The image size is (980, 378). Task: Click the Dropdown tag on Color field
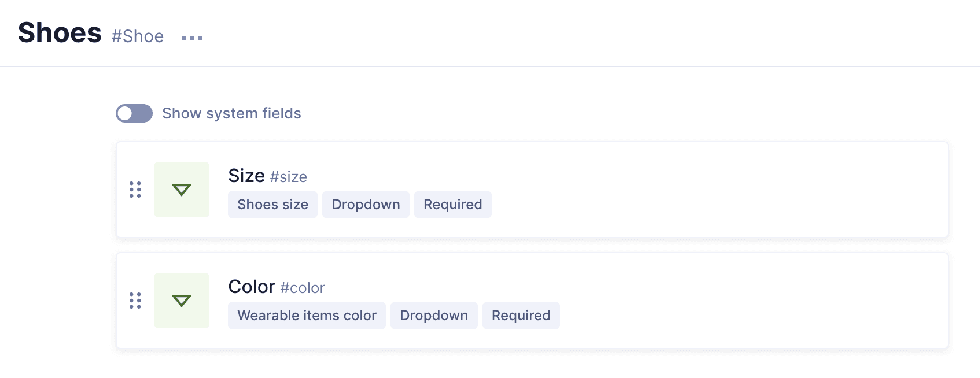pos(434,316)
